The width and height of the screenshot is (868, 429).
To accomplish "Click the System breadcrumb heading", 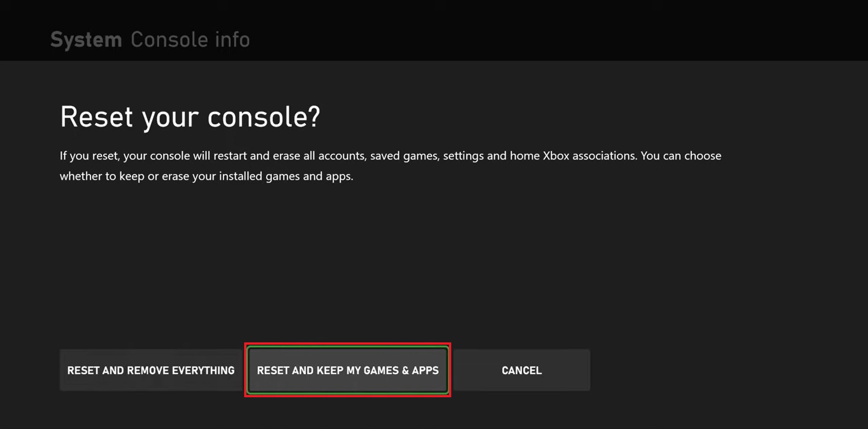I will 86,39.
